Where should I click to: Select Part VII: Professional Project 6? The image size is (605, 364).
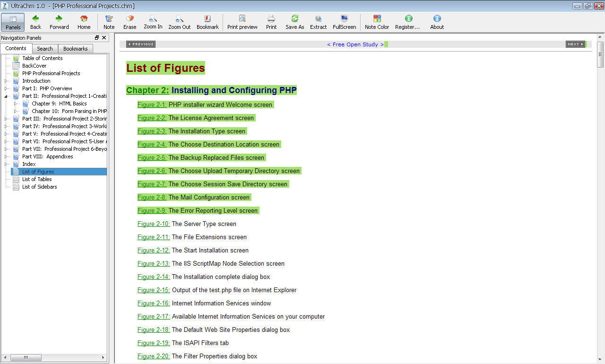[x=64, y=149]
